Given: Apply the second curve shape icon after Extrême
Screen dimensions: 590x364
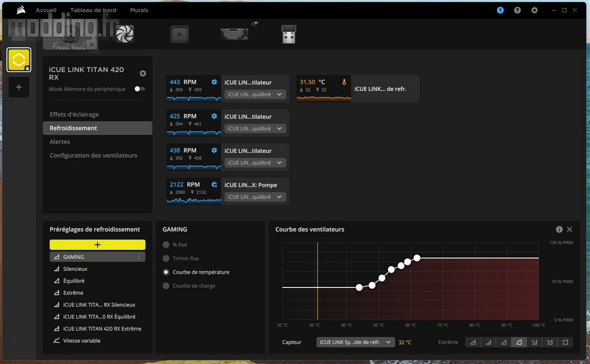Looking at the screenshot, I should point(489,342).
